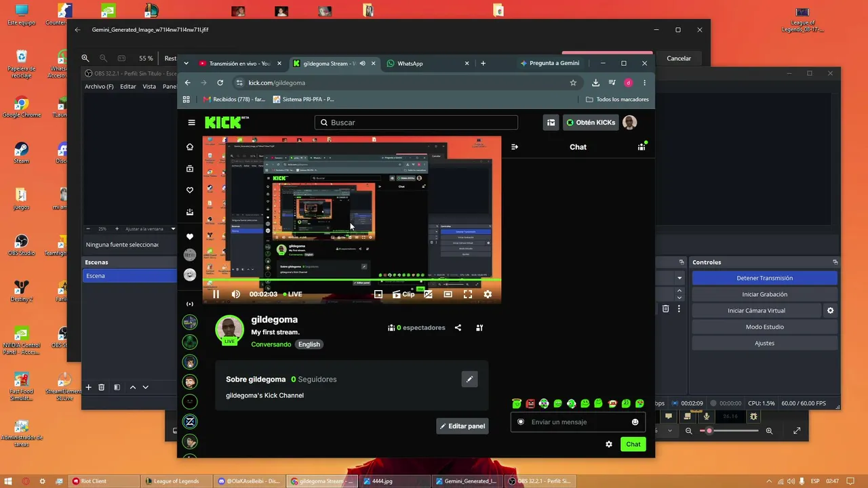Open chat settings gear
The width and height of the screenshot is (868, 488).
(609, 445)
